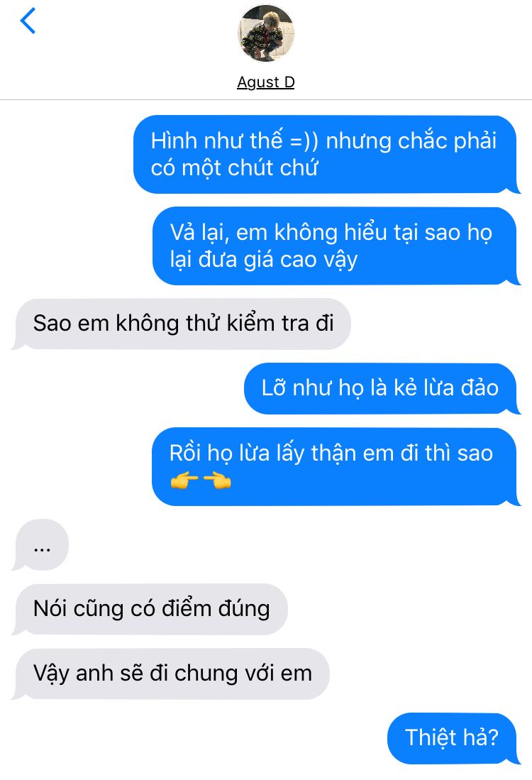Viewport: 532px width, 780px height.
Task: Tap the gray "..." message bubble
Action: click(40, 545)
